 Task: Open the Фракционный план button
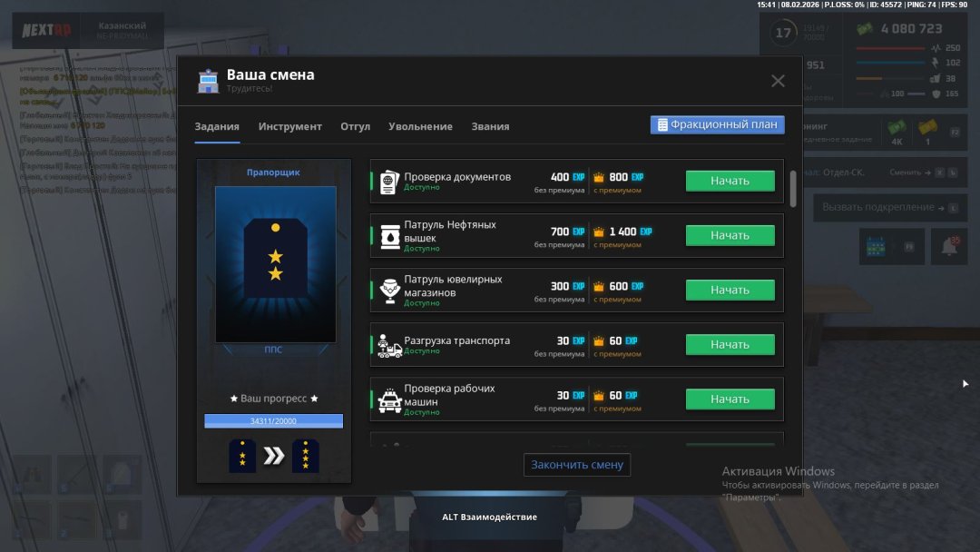(x=717, y=124)
